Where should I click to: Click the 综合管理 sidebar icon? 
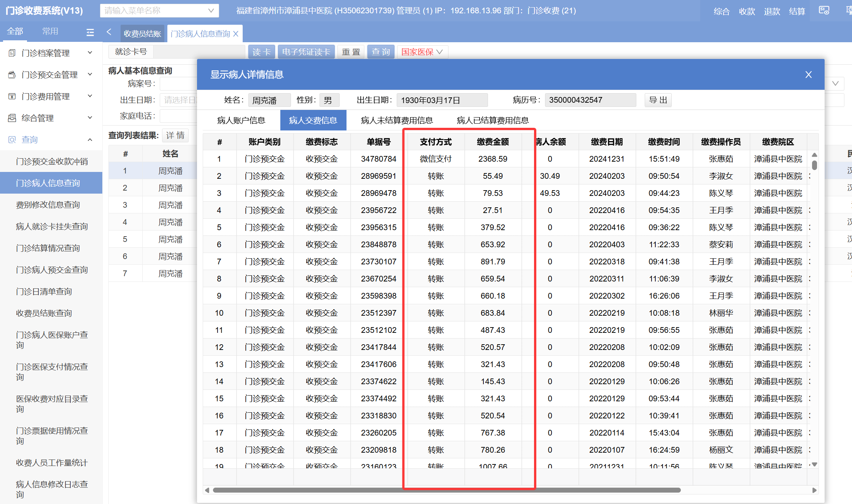click(12, 118)
